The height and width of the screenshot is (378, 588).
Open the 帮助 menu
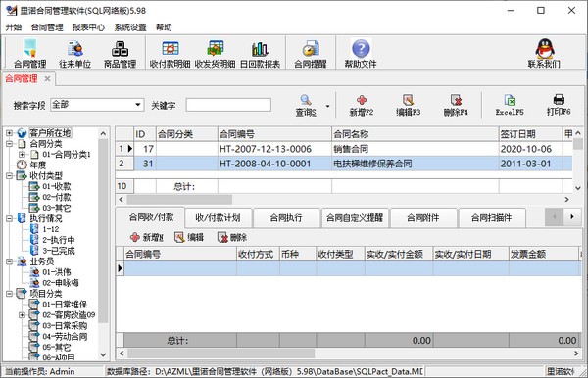coord(164,27)
